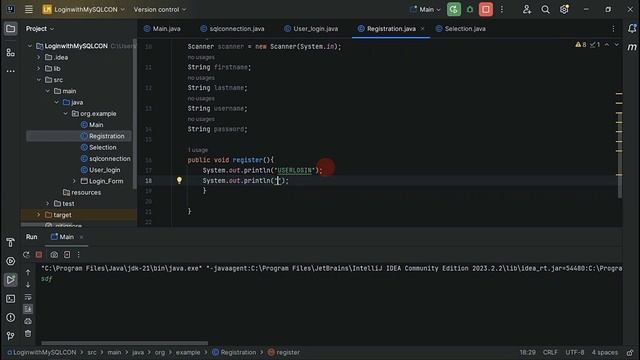This screenshot has height=360, width=640.
Task: Open the Run tool window icon
Action: [x=11, y=280]
